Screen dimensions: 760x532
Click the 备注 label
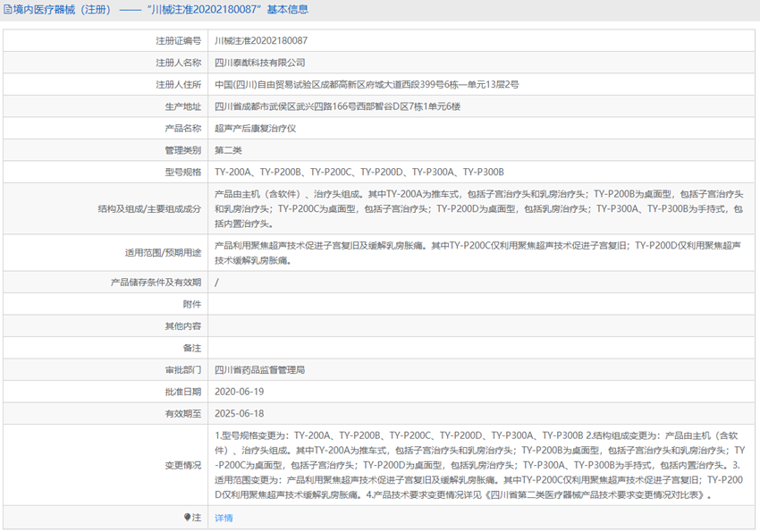[192, 348]
